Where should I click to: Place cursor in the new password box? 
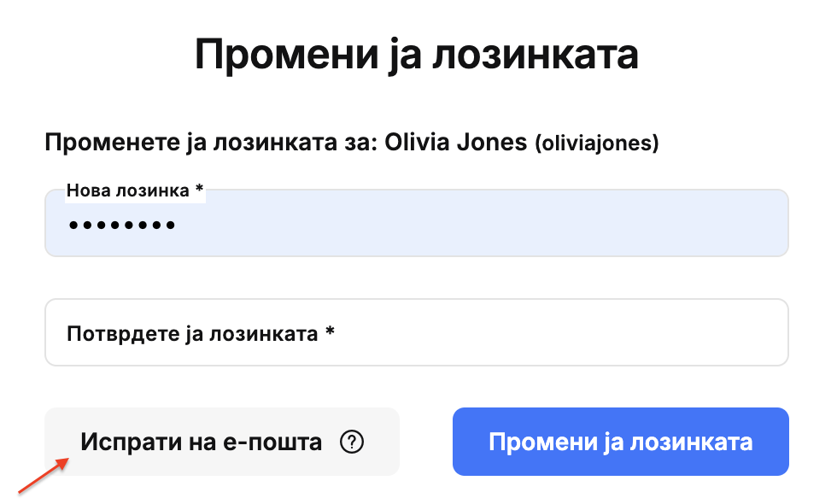(x=417, y=223)
